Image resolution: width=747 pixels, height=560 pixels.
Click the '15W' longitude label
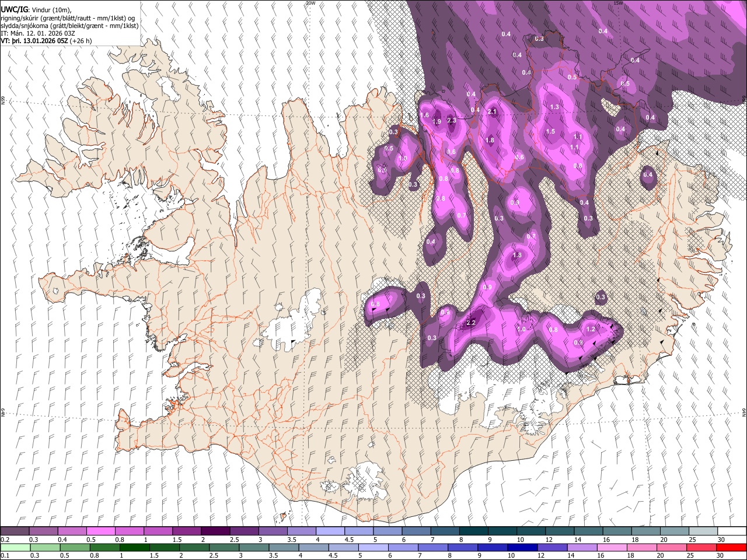coord(618,3)
